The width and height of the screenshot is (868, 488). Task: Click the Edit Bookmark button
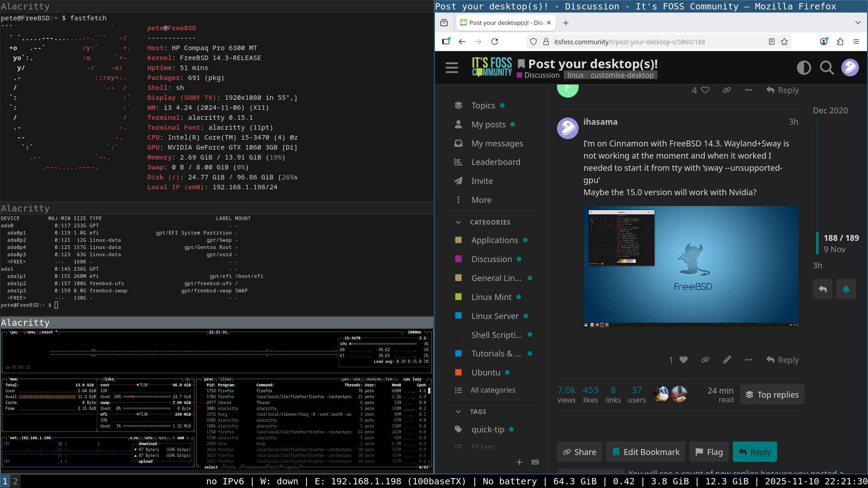pyautogui.click(x=646, y=452)
